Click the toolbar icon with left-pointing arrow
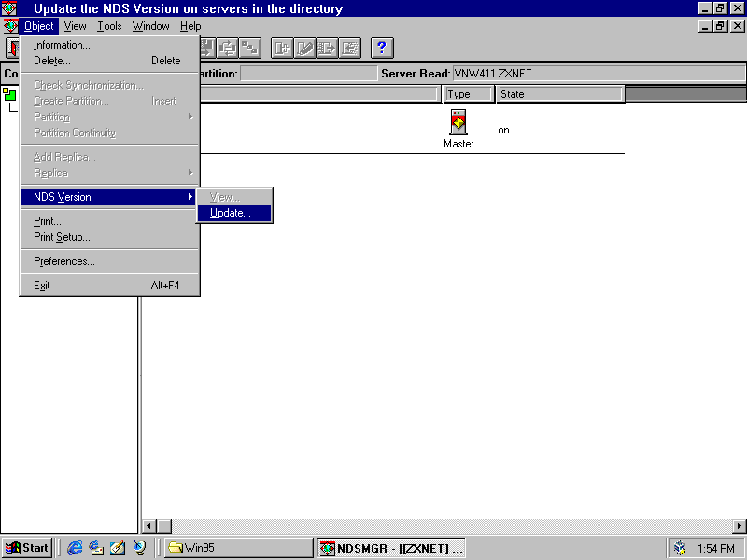Viewport: 747px width, 560px height. pos(350,49)
